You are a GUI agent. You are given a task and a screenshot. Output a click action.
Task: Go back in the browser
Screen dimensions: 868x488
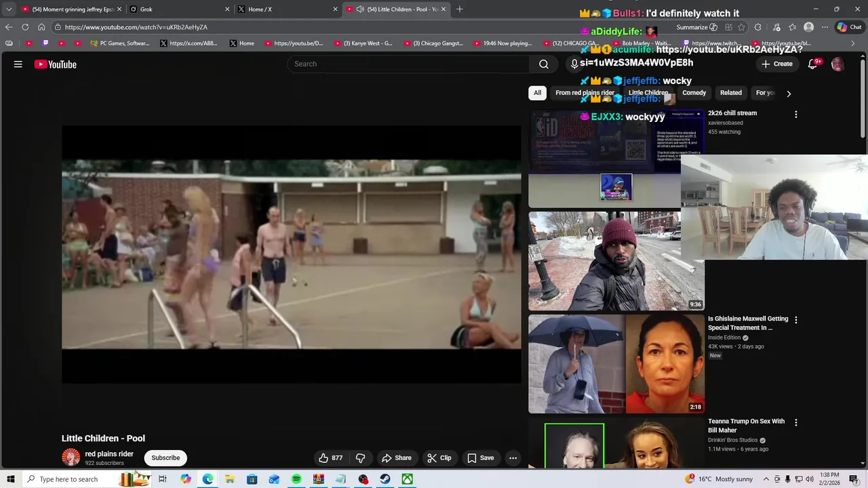(9, 27)
